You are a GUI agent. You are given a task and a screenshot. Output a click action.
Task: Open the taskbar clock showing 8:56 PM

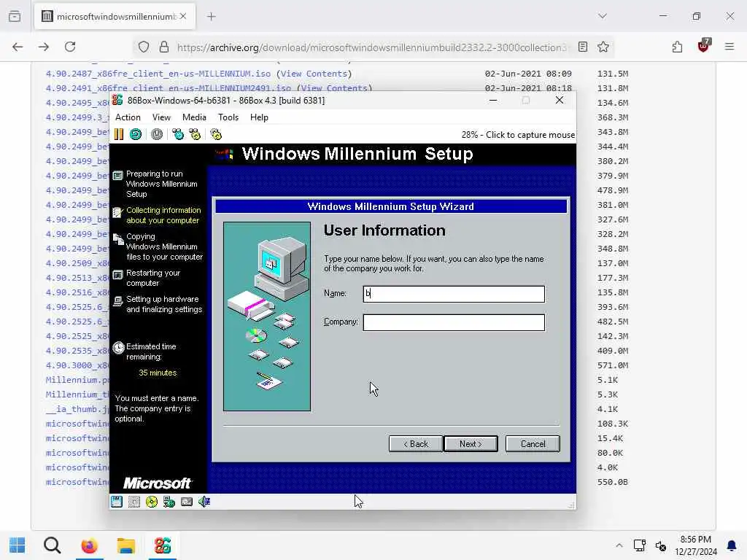coord(695,545)
